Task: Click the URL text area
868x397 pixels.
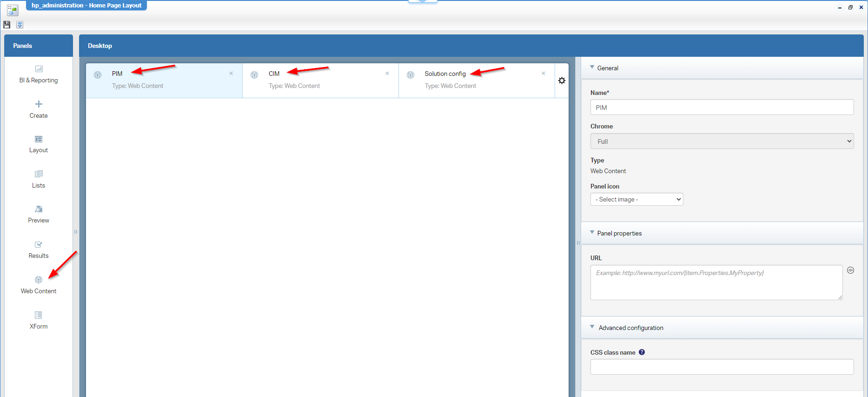Action: point(716,283)
